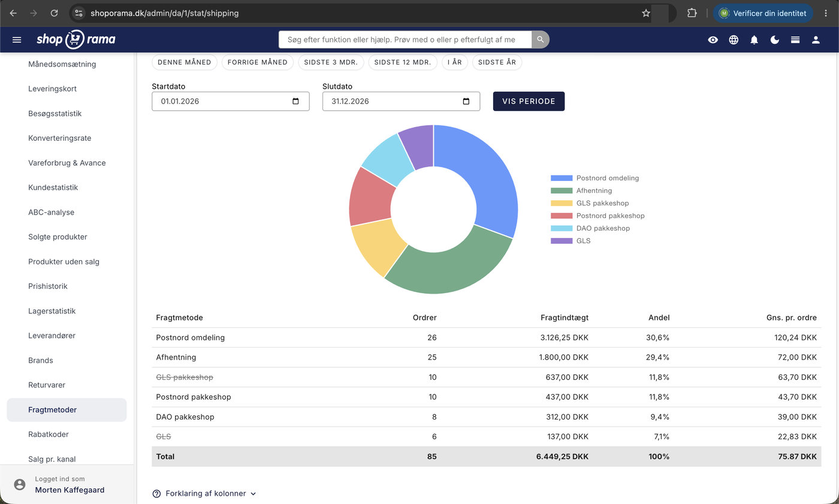Open Vareforbrug & Avance in sidebar
This screenshot has width=839, height=504.
pos(67,163)
